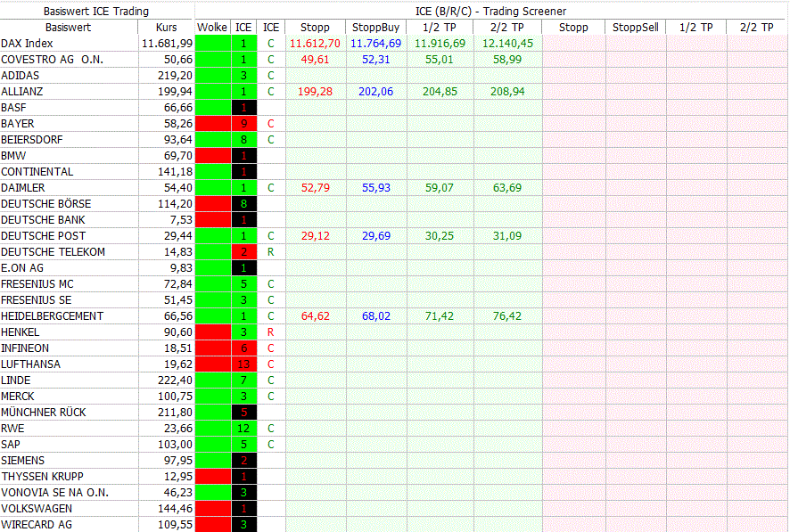
Task: Click Deutsche Post StoppBuy value 29,69
Action: (x=376, y=236)
